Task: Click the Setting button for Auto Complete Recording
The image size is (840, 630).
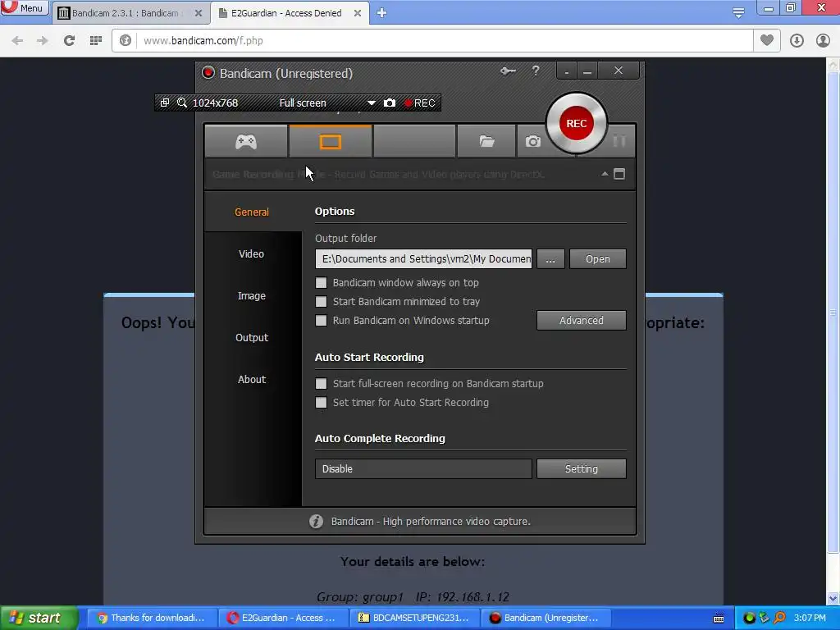Action: click(x=582, y=468)
